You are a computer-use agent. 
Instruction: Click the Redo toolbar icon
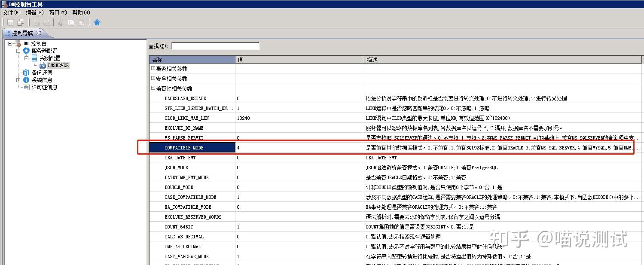click(x=47, y=22)
